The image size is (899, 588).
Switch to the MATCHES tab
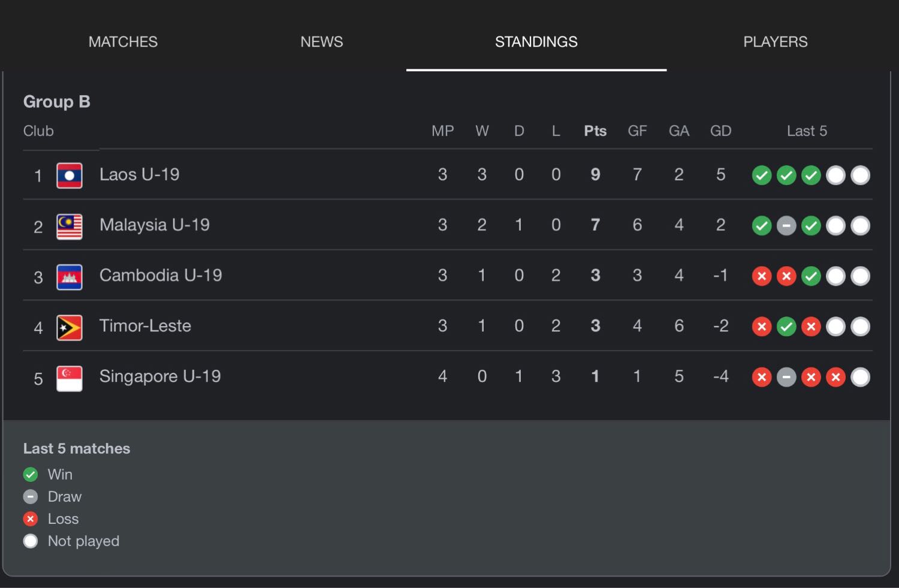123,42
